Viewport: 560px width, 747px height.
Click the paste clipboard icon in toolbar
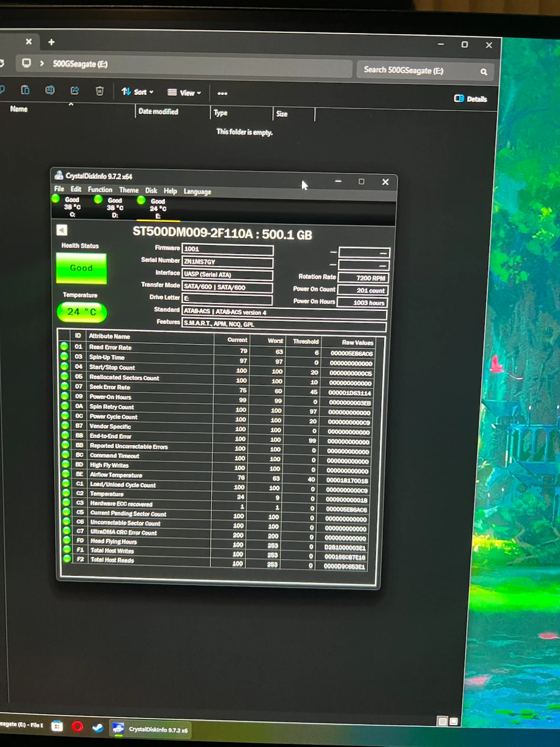point(25,90)
